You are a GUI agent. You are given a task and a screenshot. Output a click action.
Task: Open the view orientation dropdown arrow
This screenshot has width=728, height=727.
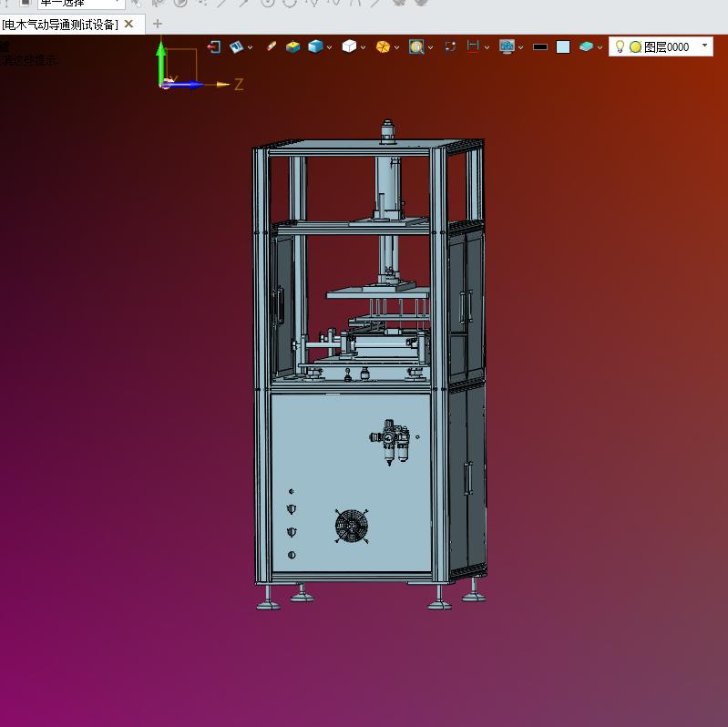coord(251,47)
